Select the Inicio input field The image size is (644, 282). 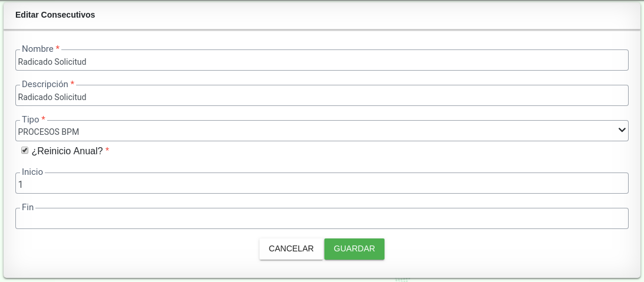(x=321, y=184)
